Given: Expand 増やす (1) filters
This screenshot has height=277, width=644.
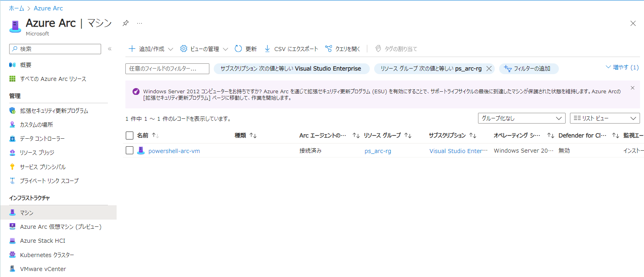Looking at the screenshot, I should click(622, 67).
